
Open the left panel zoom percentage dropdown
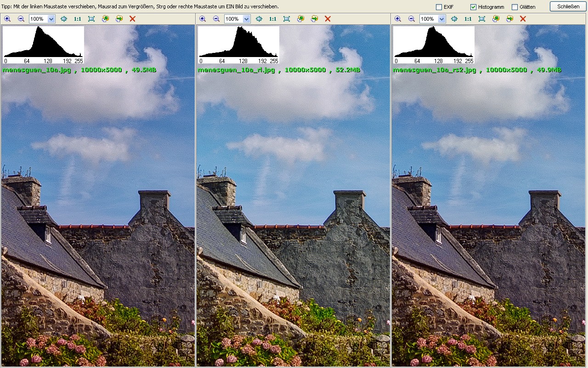point(51,19)
